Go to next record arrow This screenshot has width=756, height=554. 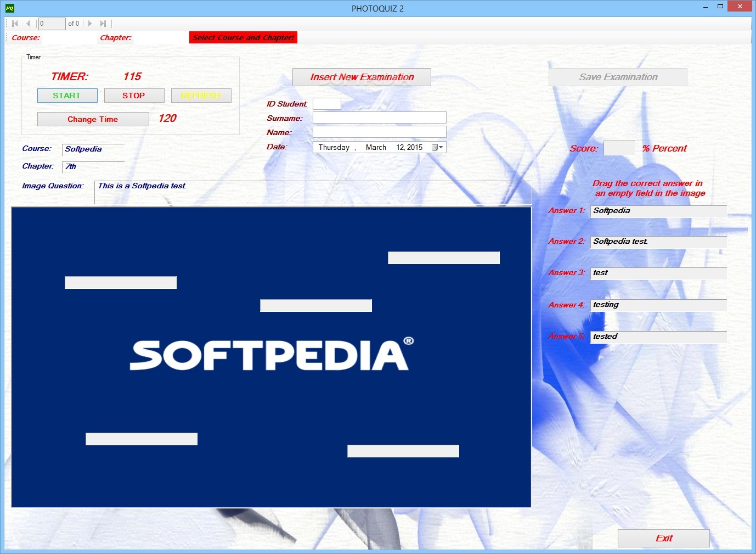[90, 24]
